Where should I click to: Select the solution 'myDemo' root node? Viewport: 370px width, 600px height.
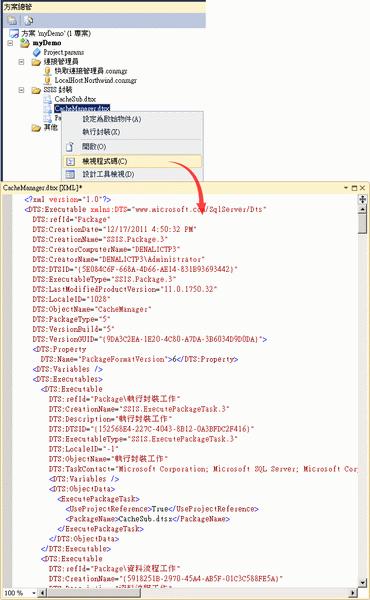click(x=56, y=33)
